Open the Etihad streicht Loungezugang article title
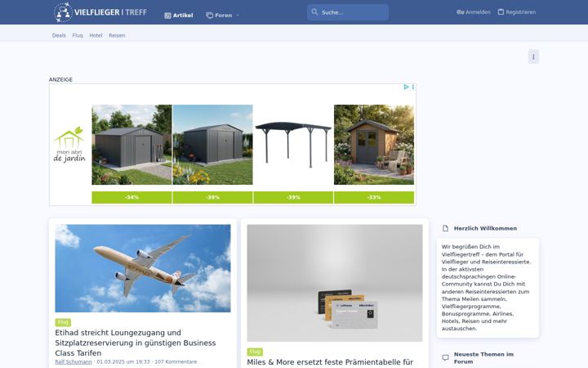The height and width of the screenshot is (368, 588). pyautogui.click(x=136, y=343)
